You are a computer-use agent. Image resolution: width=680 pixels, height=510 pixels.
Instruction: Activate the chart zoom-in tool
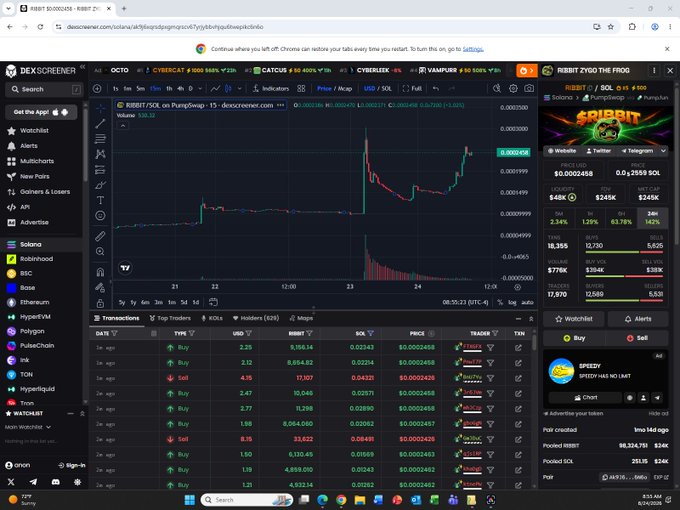click(x=100, y=252)
